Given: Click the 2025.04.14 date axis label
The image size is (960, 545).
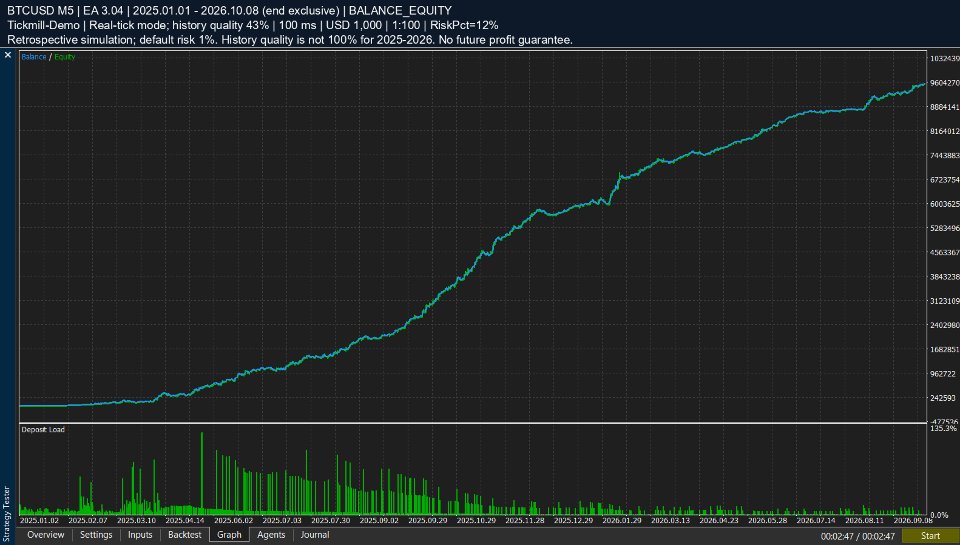Looking at the screenshot, I should click(185, 520).
